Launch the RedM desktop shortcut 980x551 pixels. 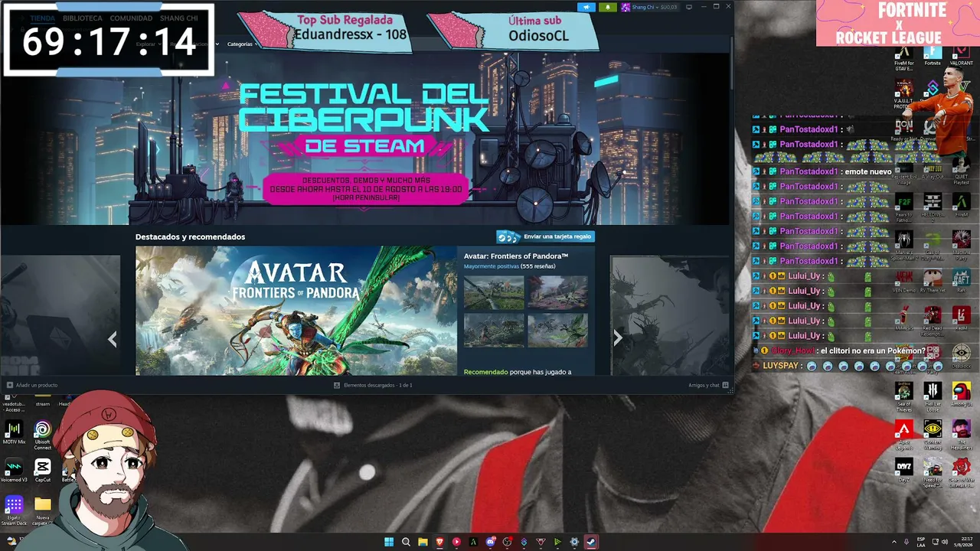[962, 318]
